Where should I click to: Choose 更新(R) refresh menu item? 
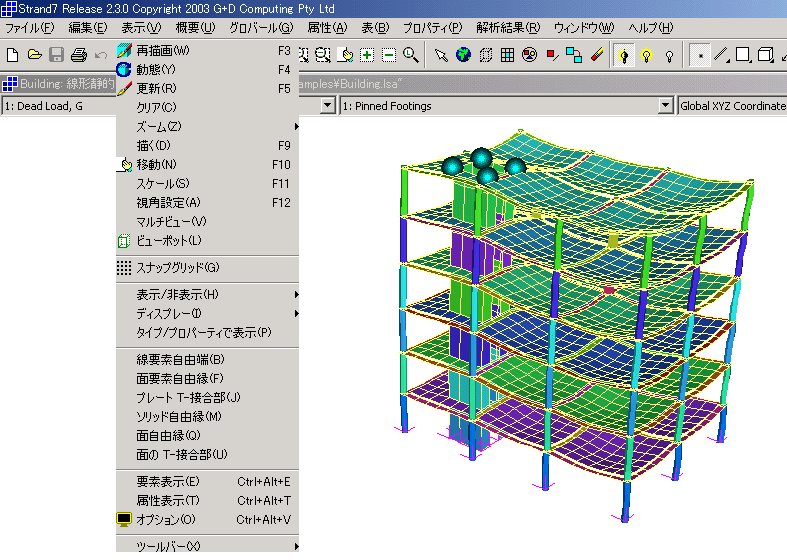(207, 88)
